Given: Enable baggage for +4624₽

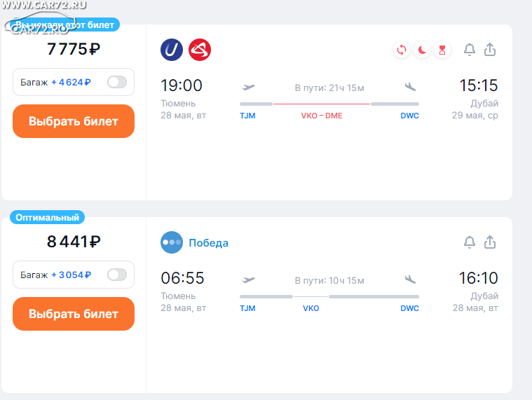Looking at the screenshot, I should [x=117, y=82].
